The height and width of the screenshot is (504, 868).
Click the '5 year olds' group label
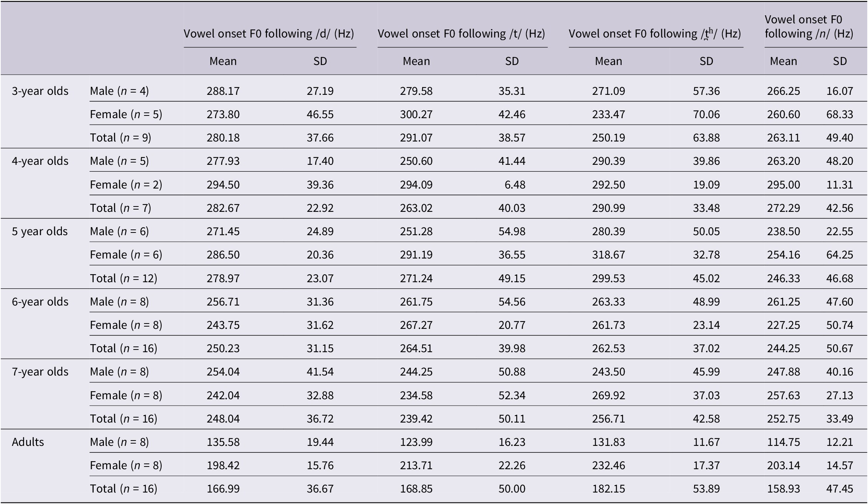(x=40, y=231)
